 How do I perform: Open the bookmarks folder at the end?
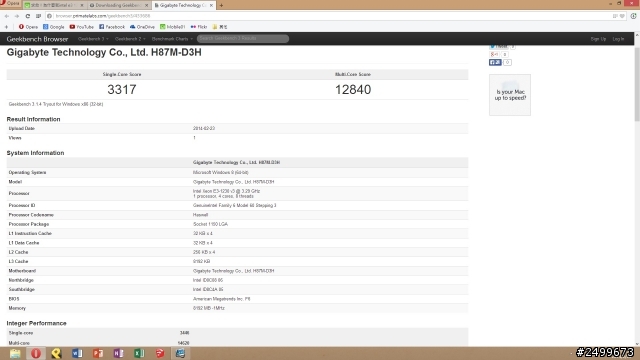click(220, 27)
